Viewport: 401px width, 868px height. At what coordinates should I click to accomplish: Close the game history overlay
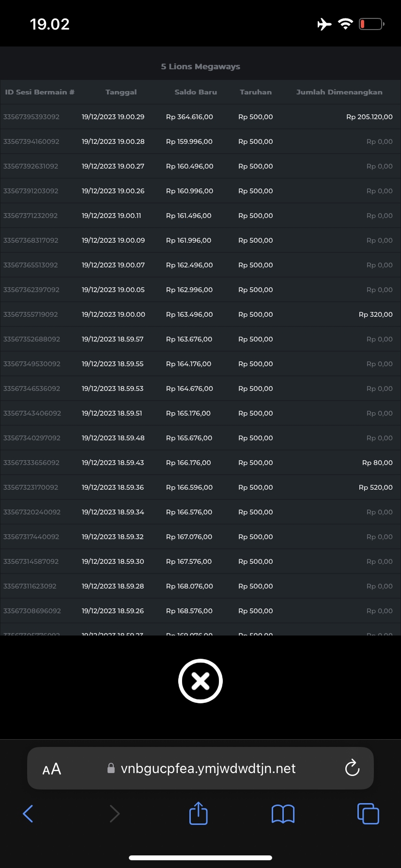pos(200,681)
